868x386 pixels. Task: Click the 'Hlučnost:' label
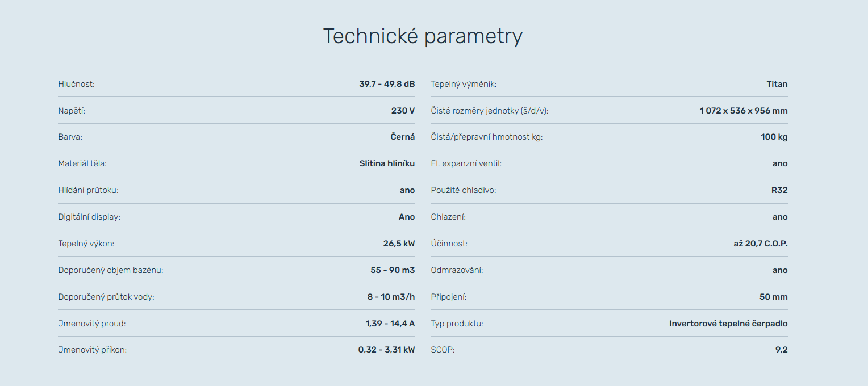click(76, 84)
